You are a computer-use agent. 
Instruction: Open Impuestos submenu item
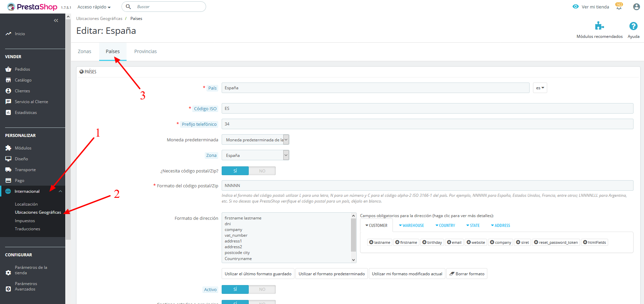[25, 221]
